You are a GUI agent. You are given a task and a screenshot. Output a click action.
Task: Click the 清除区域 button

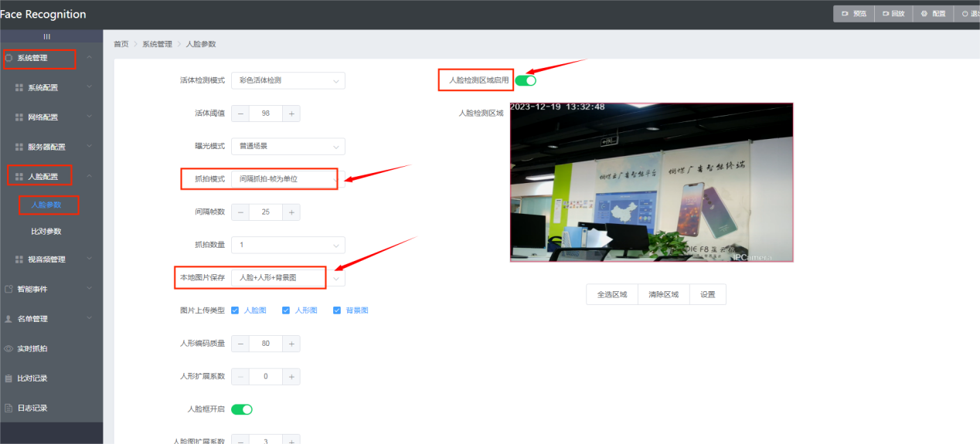663,294
